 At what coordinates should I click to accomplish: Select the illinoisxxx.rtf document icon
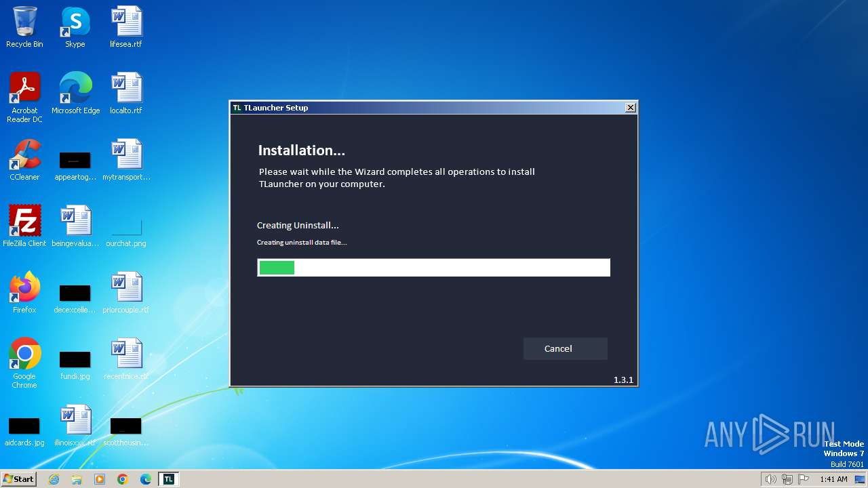(75, 426)
